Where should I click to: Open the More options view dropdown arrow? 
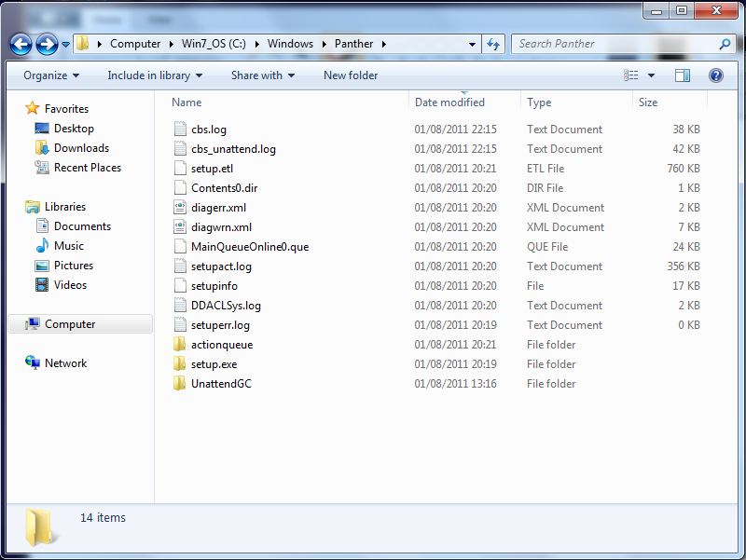coord(651,75)
